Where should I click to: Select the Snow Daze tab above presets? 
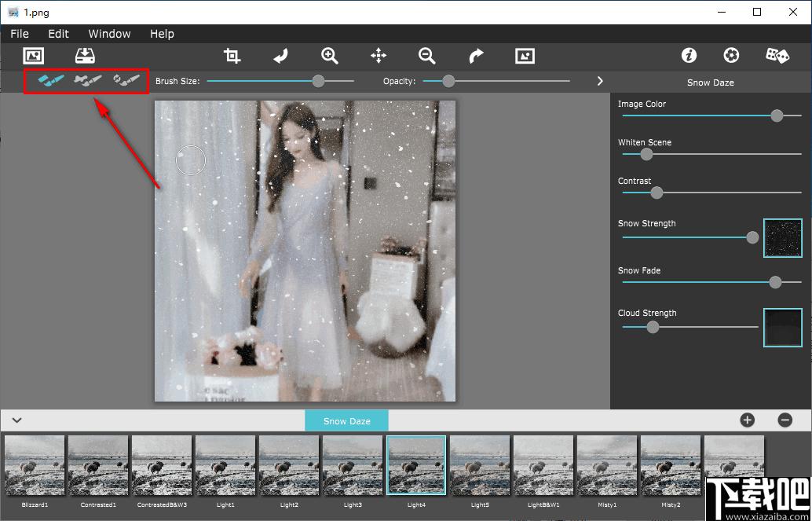(346, 420)
